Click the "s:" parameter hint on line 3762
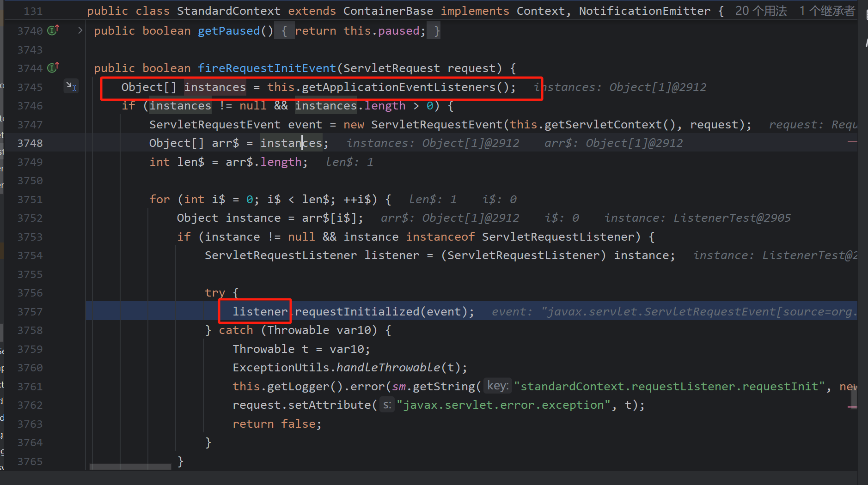This screenshot has width=868, height=485. [x=387, y=405]
